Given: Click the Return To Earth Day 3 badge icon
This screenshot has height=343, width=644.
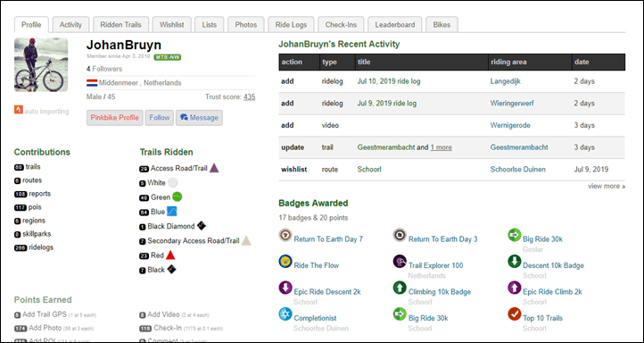Looking at the screenshot, I should (x=400, y=235).
